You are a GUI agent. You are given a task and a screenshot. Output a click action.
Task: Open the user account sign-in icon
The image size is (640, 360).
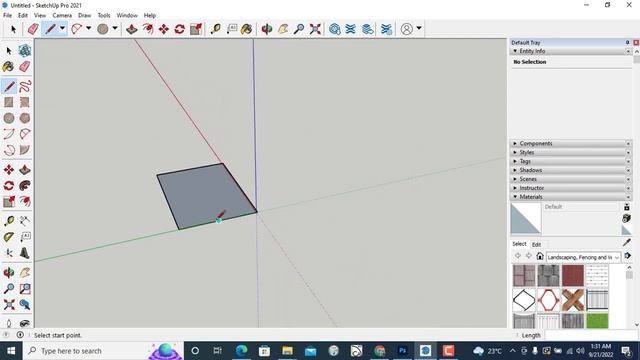pyautogui.click(x=406, y=29)
